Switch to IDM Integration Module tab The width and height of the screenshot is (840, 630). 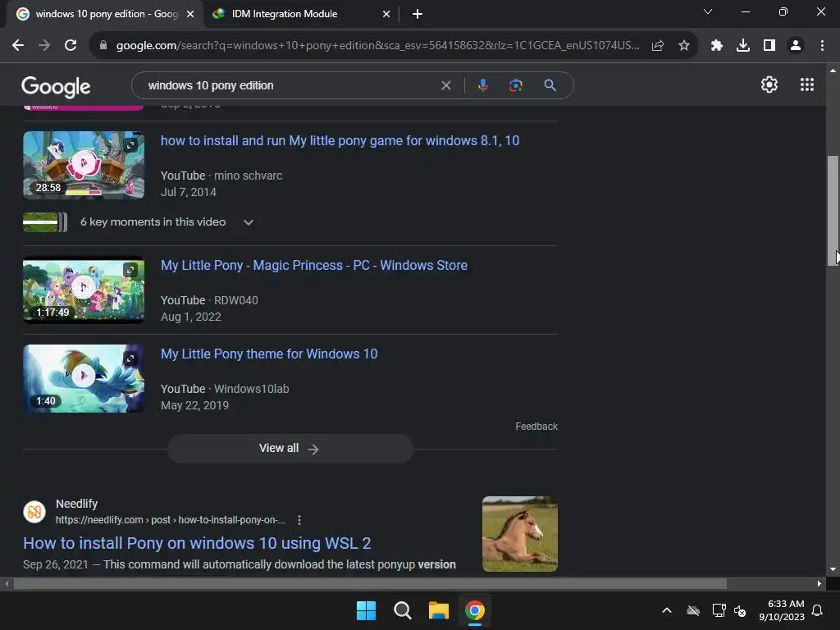pos(300,14)
